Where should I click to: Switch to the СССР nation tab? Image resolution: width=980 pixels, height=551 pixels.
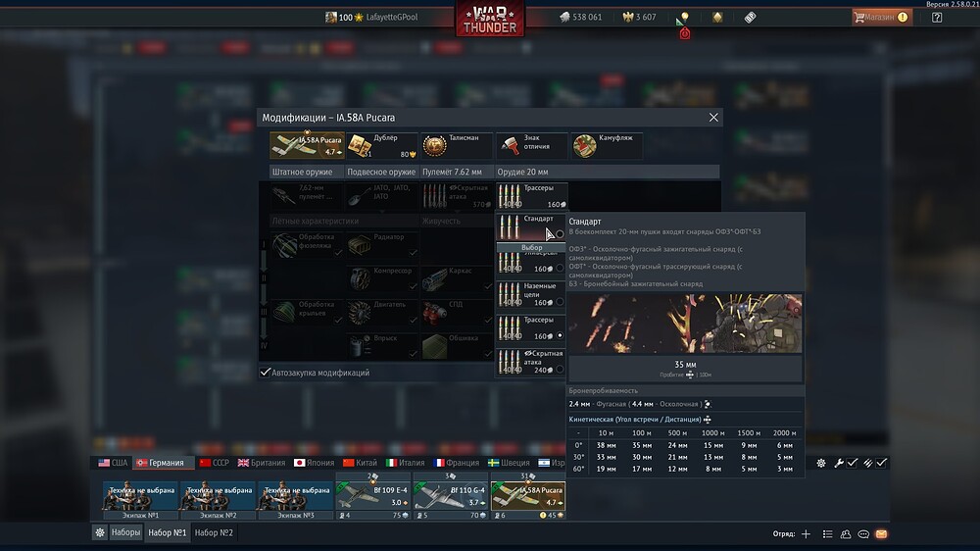pyautogui.click(x=215, y=463)
